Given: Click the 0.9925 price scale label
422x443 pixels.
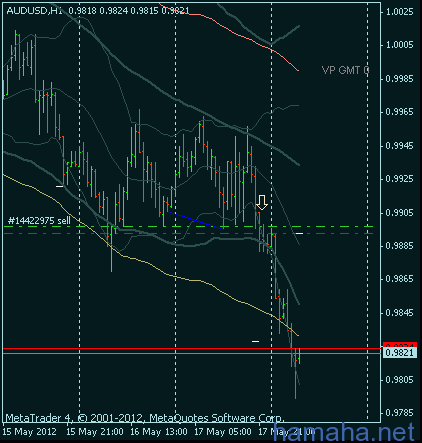Looking at the screenshot, I should [400, 179].
